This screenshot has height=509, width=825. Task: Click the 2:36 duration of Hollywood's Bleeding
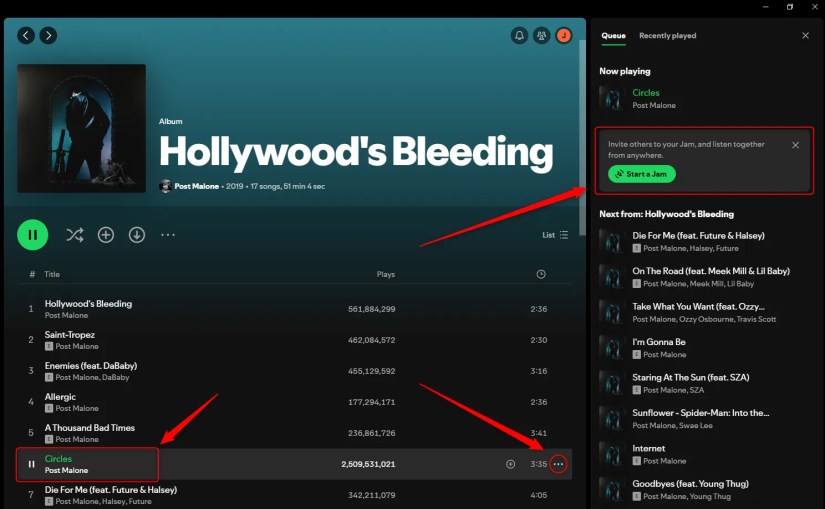tap(539, 309)
